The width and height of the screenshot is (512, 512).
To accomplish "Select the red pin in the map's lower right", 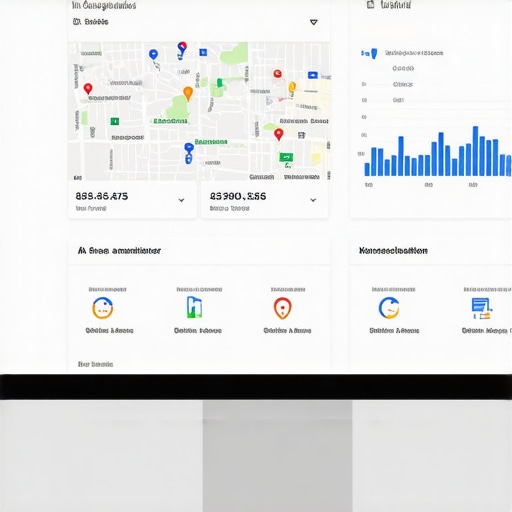I will (279, 135).
